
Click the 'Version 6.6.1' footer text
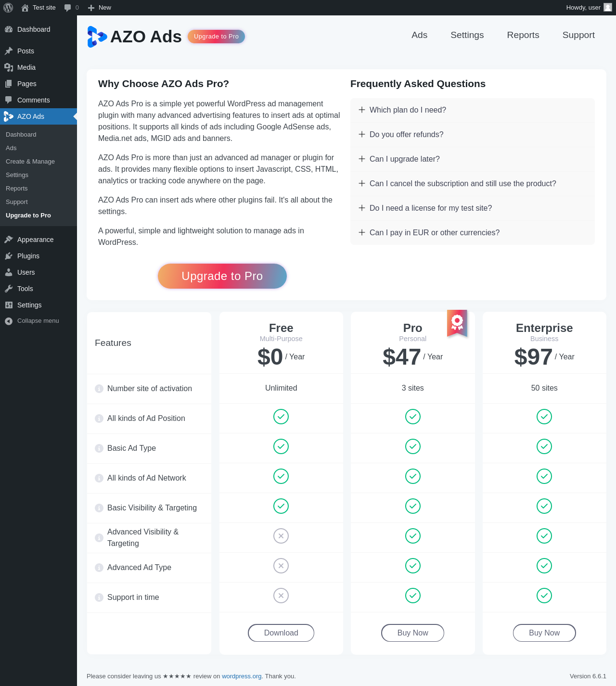[588, 676]
